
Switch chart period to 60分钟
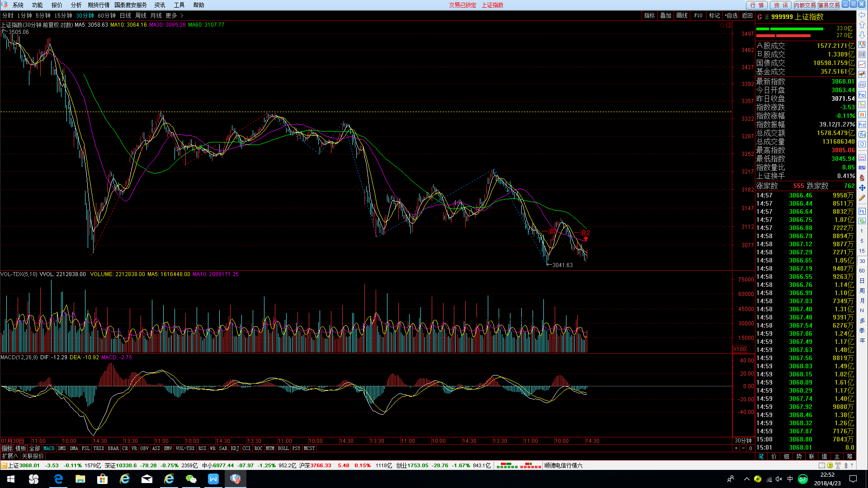107,15
